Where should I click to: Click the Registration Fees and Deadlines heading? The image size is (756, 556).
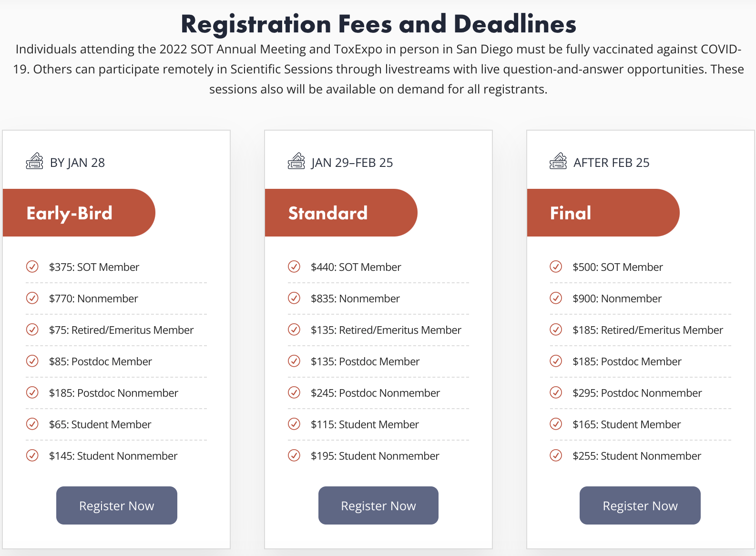click(x=378, y=24)
